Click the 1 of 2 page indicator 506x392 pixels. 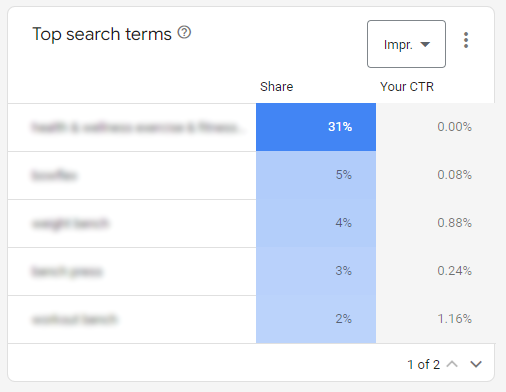click(423, 364)
